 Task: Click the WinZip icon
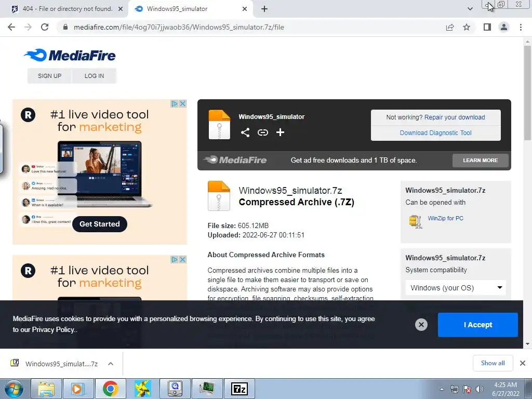coord(416,221)
